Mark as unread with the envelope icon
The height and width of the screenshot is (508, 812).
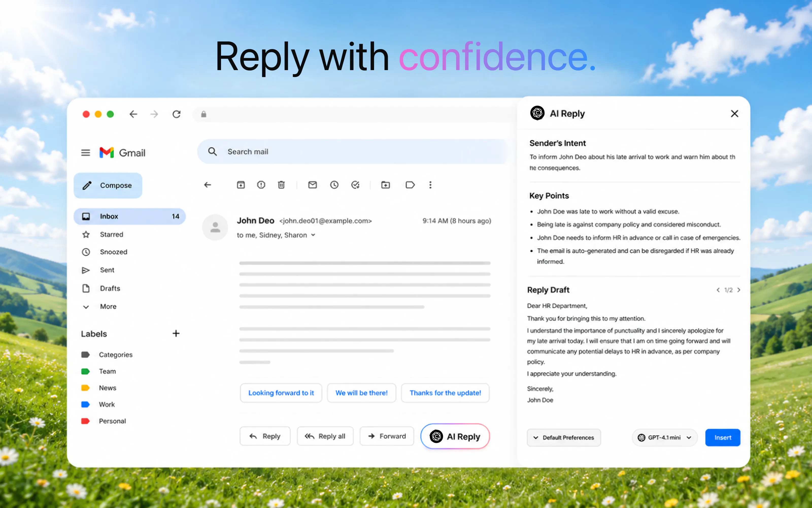point(312,185)
